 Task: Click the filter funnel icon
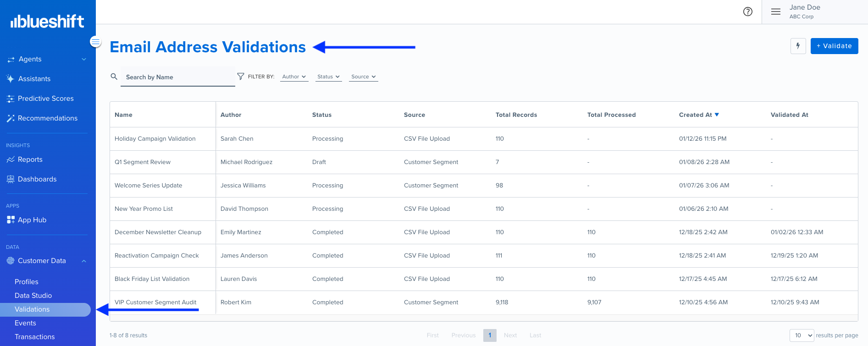(241, 77)
